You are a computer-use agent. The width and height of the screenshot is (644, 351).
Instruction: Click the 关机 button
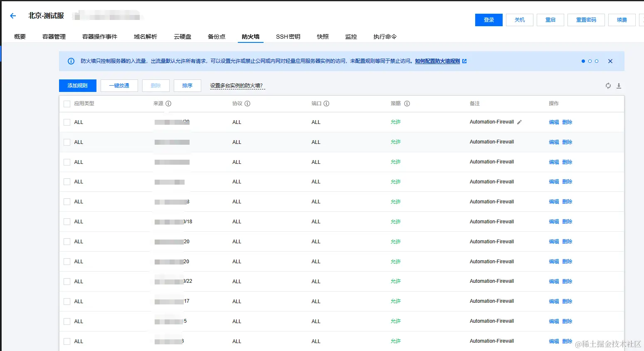tap(520, 20)
